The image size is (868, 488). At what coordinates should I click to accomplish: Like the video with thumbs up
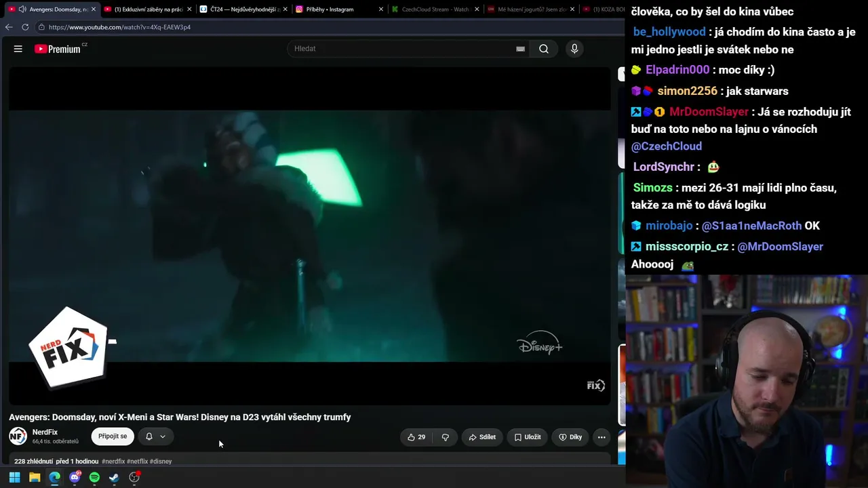(416, 437)
